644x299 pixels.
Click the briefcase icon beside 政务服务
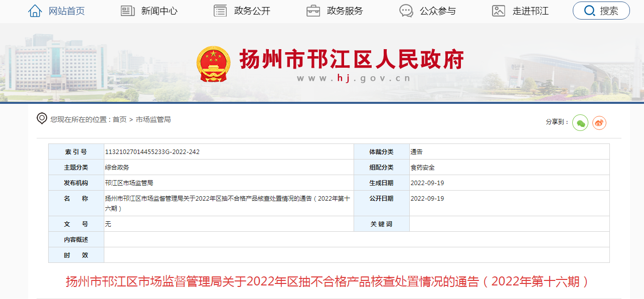[x=314, y=10]
